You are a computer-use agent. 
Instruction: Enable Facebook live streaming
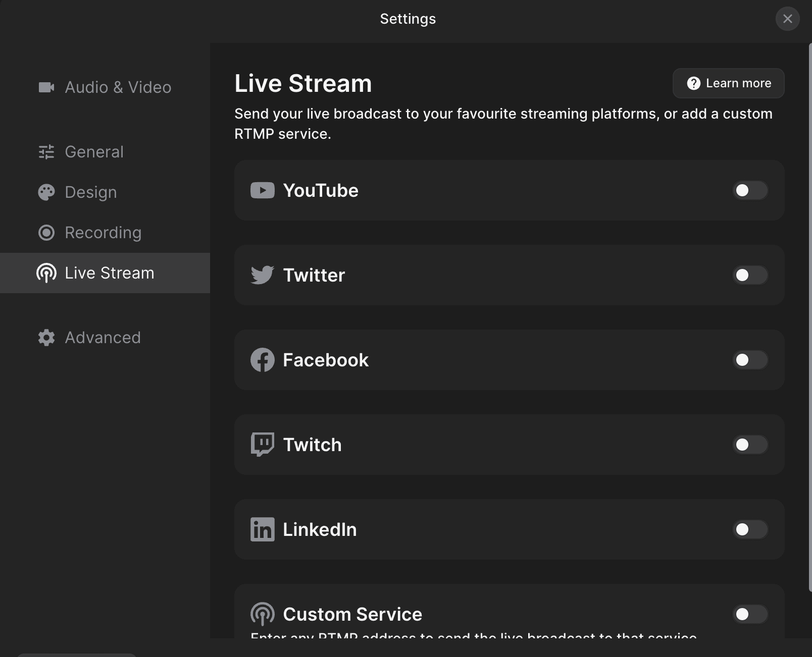point(749,360)
